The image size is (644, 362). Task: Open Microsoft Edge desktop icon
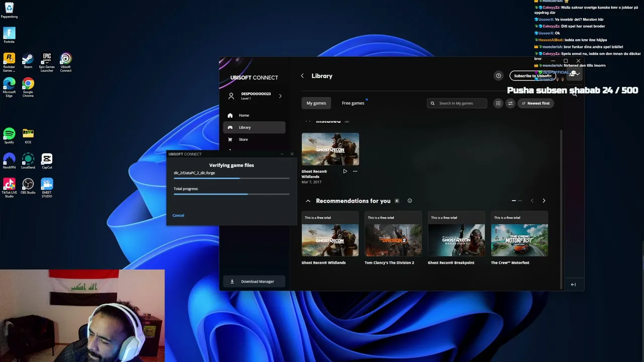click(9, 87)
